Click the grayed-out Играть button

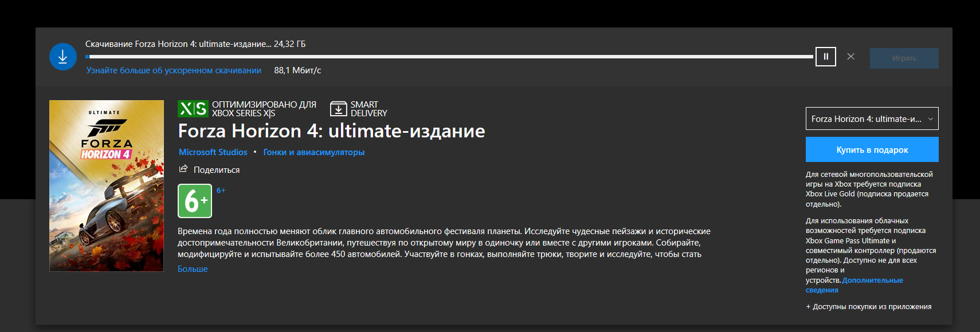tap(904, 58)
